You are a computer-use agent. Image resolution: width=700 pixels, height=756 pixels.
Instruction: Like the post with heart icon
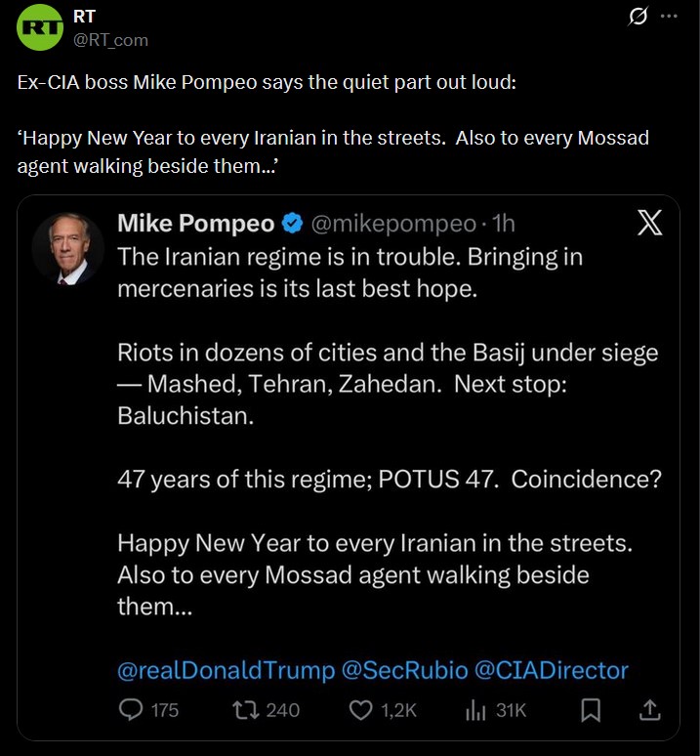point(362,709)
